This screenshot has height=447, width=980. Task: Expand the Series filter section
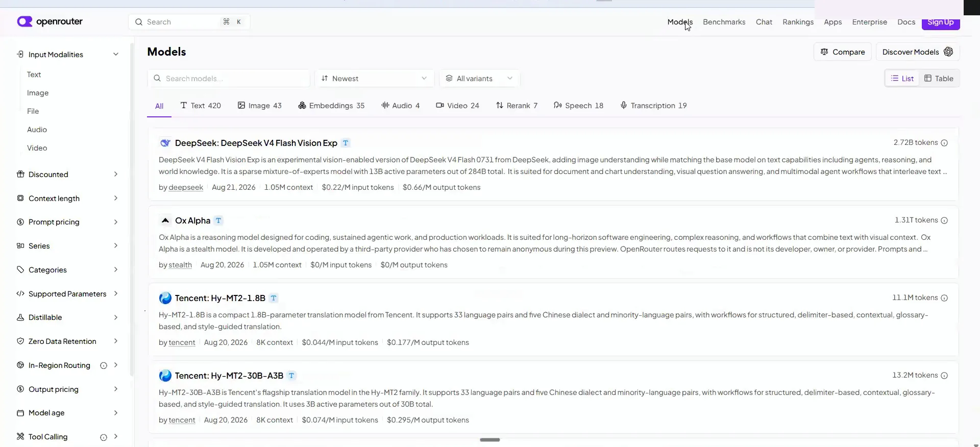pos(68,246)
